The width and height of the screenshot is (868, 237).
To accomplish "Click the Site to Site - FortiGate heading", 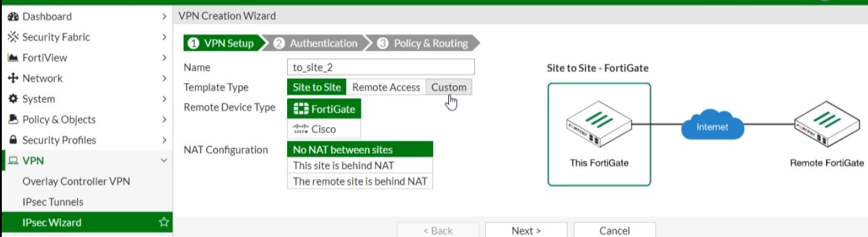I will pos(598,68).
